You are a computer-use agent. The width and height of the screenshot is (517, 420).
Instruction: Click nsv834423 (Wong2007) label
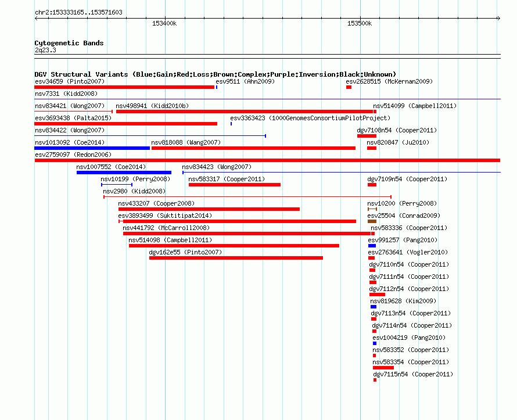click(217, 167)
